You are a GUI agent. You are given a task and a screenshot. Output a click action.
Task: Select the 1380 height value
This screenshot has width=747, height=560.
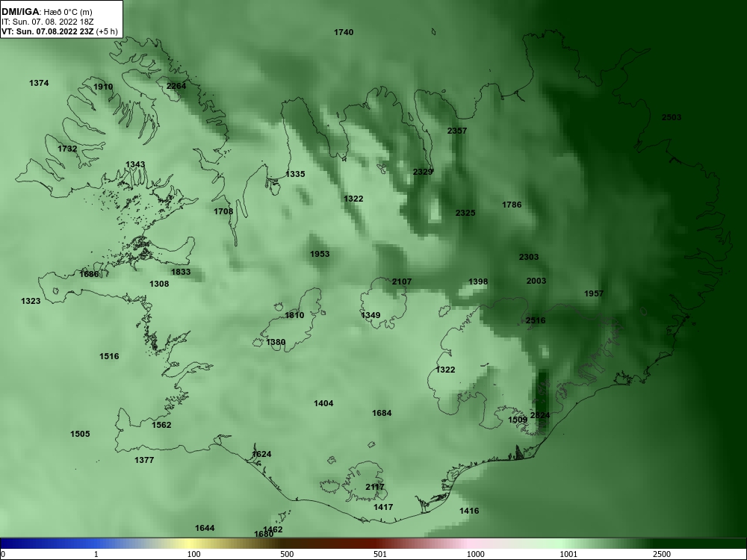coord(276,343)
